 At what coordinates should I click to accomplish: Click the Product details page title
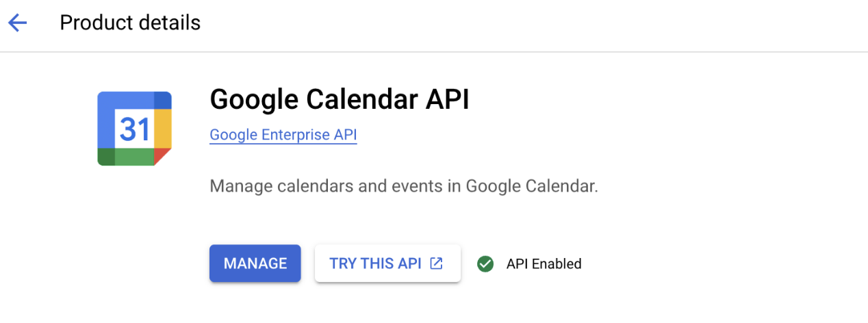[x=130, y=23]
